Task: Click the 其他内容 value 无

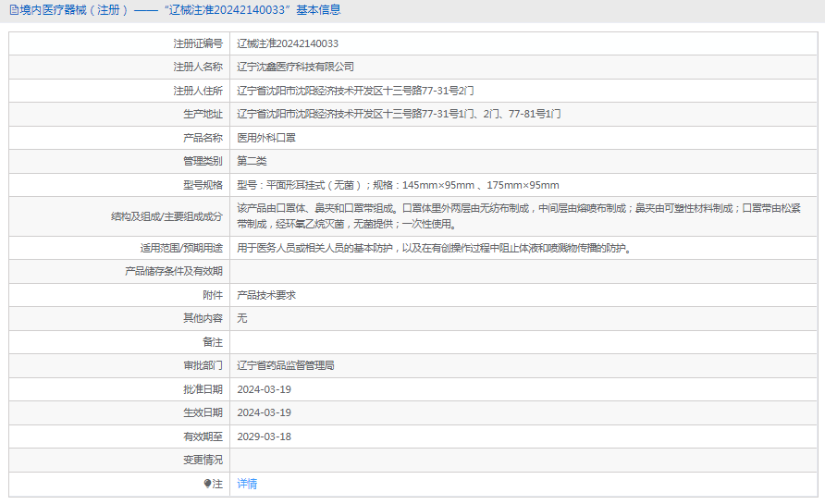Action: (242, 318)
